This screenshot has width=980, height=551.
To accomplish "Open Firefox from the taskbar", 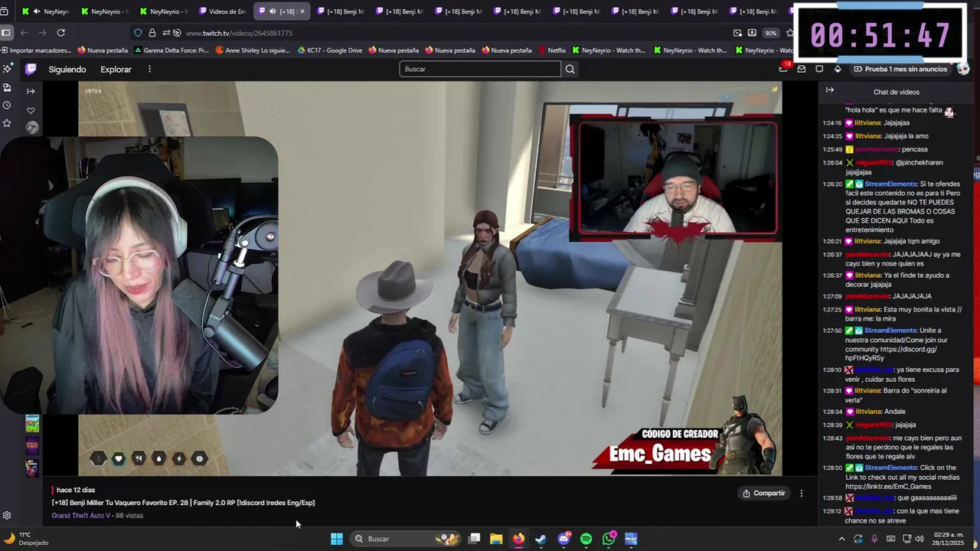I will tap(518, 539).
